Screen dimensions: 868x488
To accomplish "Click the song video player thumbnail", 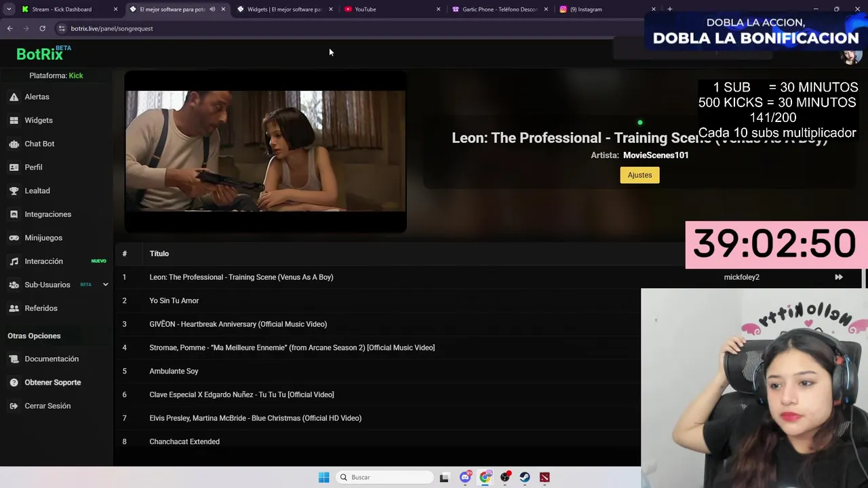I will click(x=265, y=152).
